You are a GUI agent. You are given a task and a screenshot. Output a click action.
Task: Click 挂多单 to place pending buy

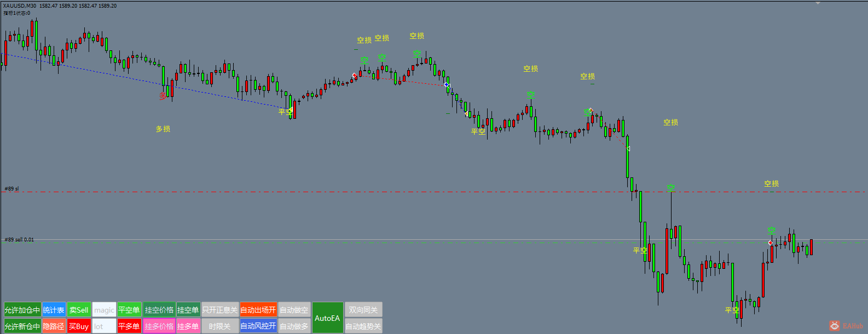pyautogui.click(x=188, y=326)
